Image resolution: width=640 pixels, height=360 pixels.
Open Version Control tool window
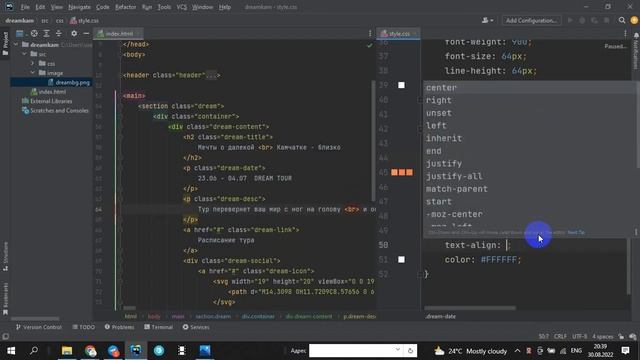[39, 327]
